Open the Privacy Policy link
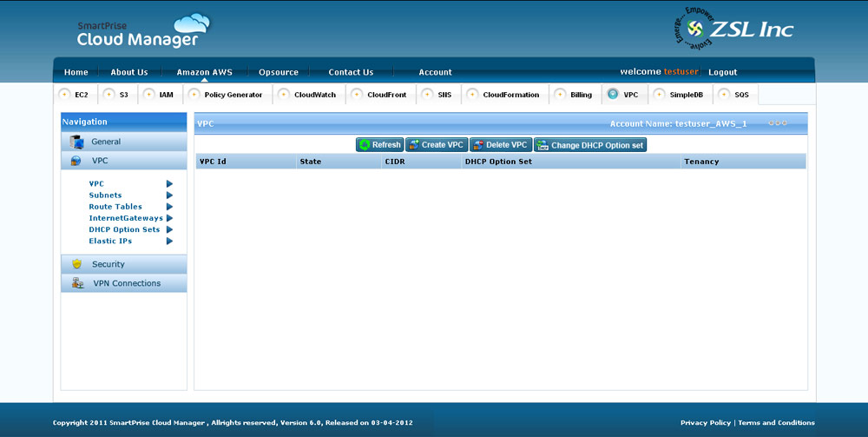868x437 pixels. (x=705, y=422)
